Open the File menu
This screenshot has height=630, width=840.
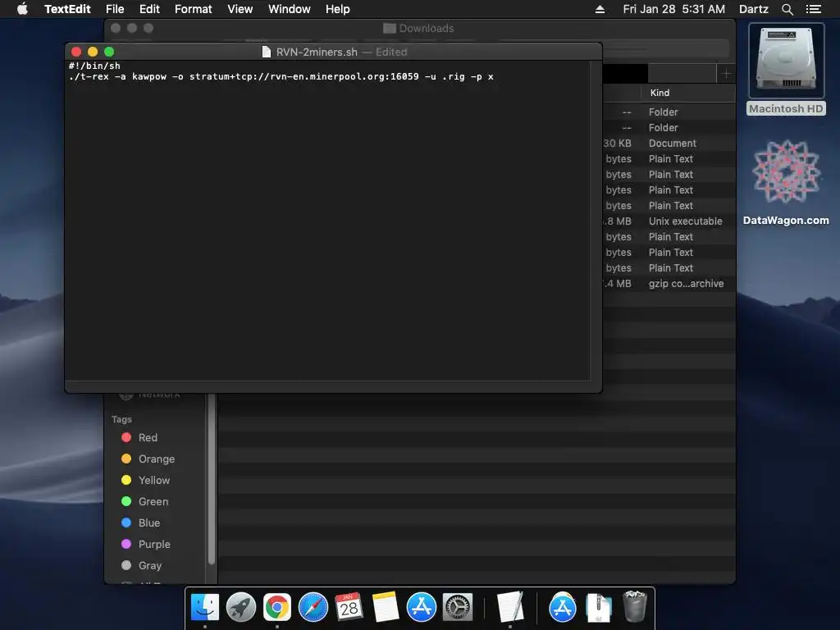coord(115,9)
